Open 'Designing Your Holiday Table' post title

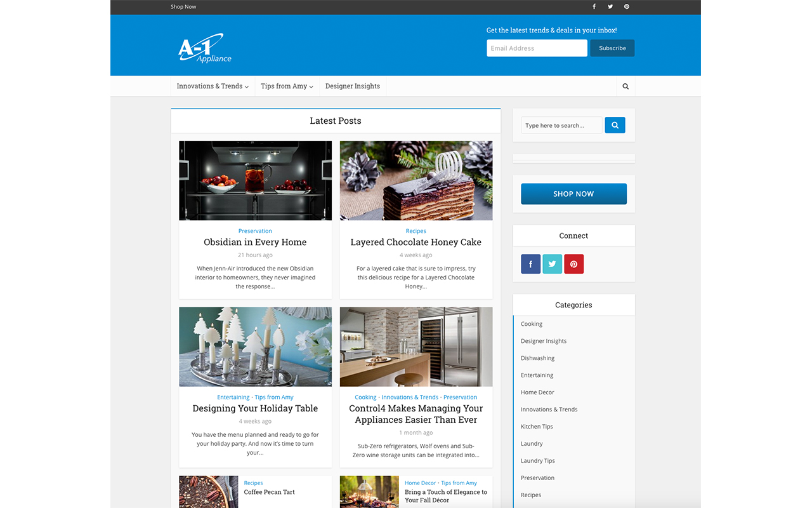255,408
